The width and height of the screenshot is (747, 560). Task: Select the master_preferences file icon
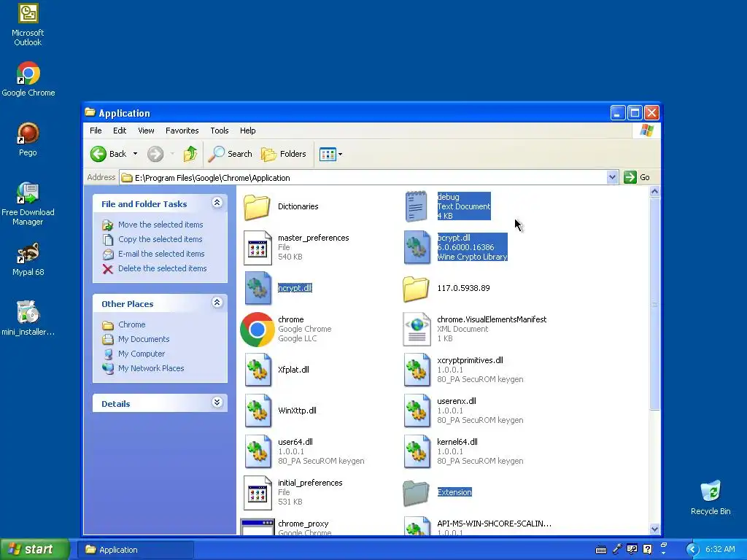258,248
